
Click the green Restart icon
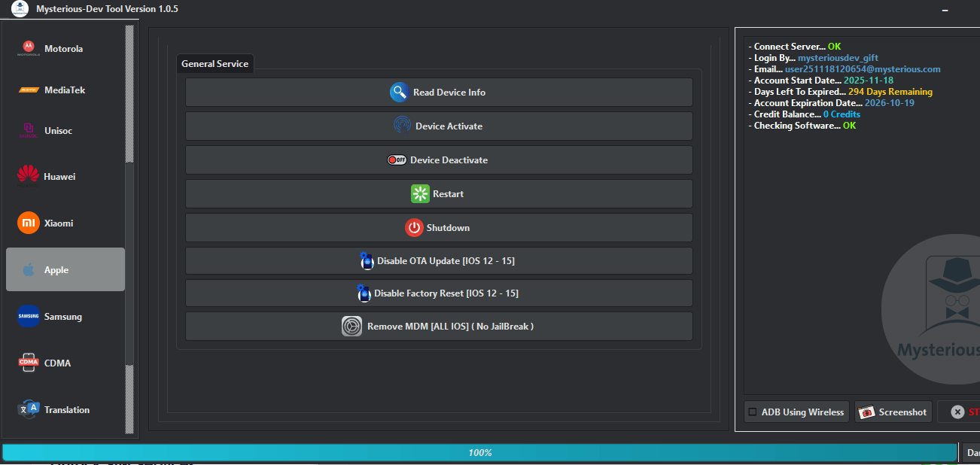point(419,193)
